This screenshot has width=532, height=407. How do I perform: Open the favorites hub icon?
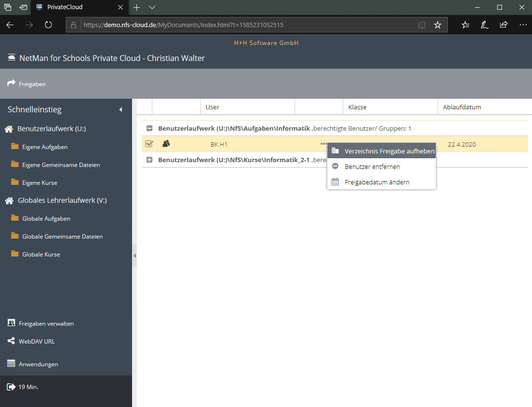pyautogui.click(x=465, y=25)
